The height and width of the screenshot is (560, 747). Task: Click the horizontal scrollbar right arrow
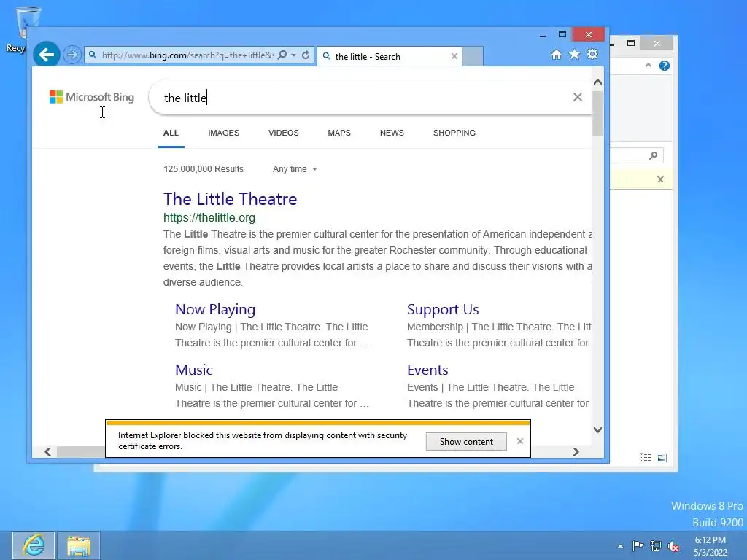pos(576,451)
